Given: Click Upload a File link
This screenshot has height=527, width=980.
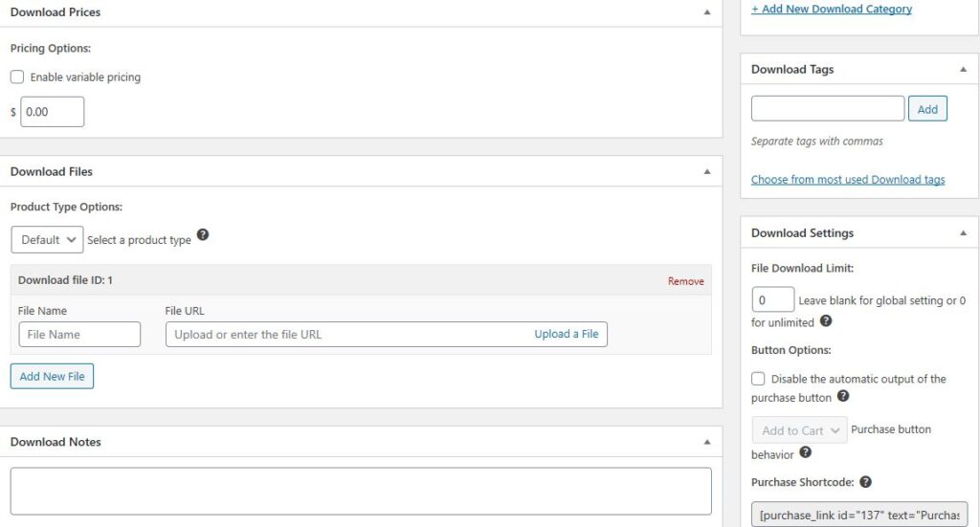Looking at the screenshot, I should pyautogui.click(x=567, y=334).
